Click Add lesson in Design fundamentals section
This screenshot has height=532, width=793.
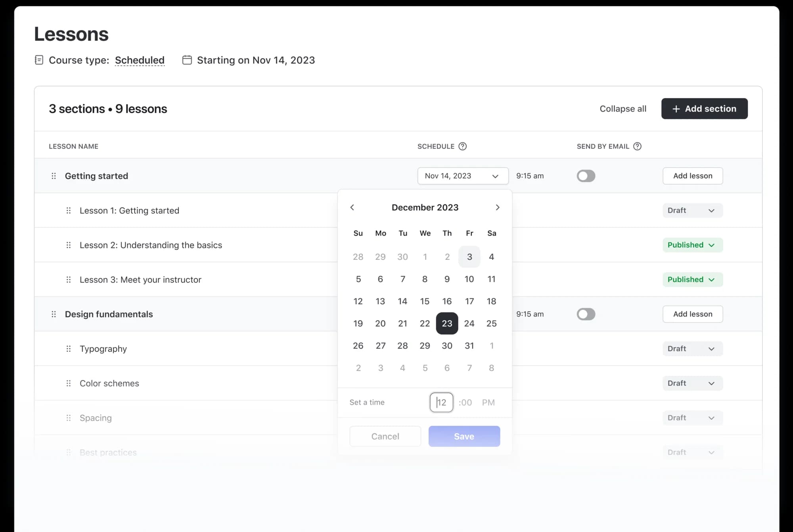[692, 314]
